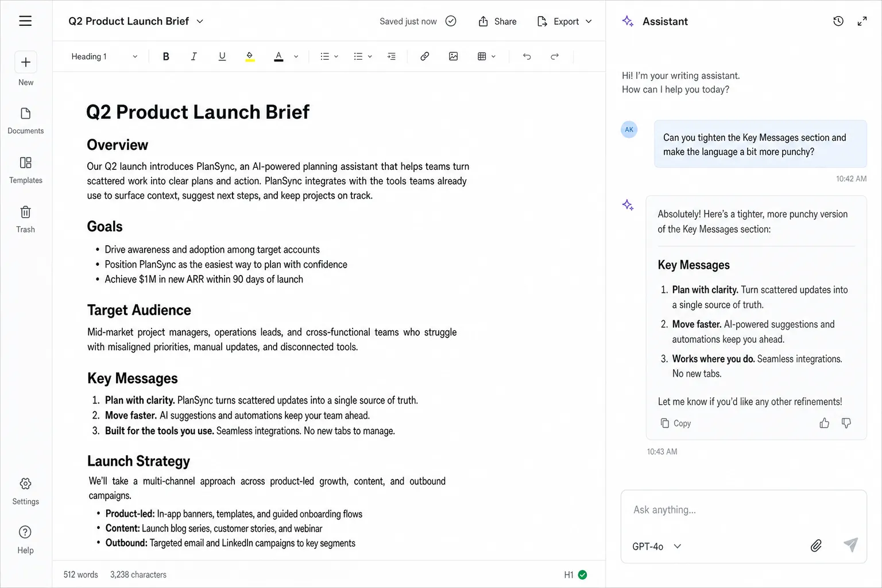Click the 512 words counter

click(81, 575)
